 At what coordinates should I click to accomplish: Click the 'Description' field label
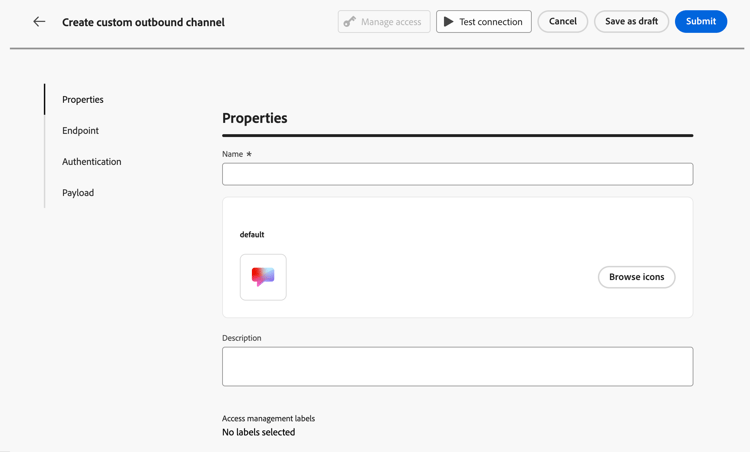(242, 338)
